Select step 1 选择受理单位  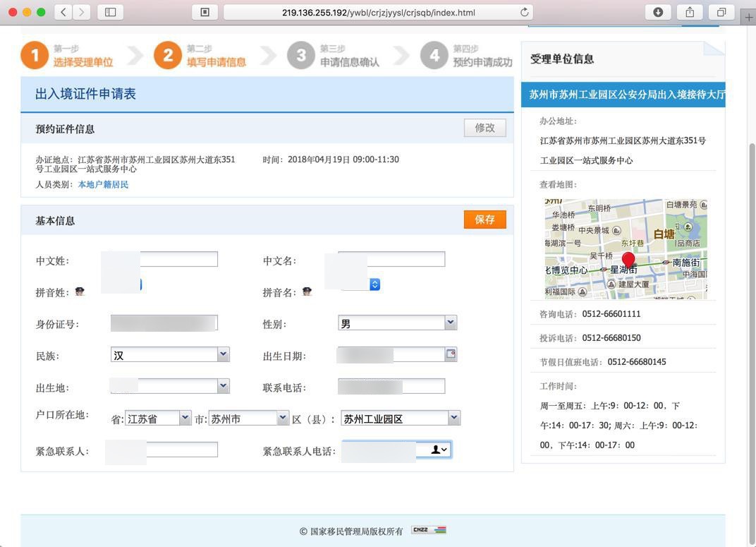tap(67, 56)
